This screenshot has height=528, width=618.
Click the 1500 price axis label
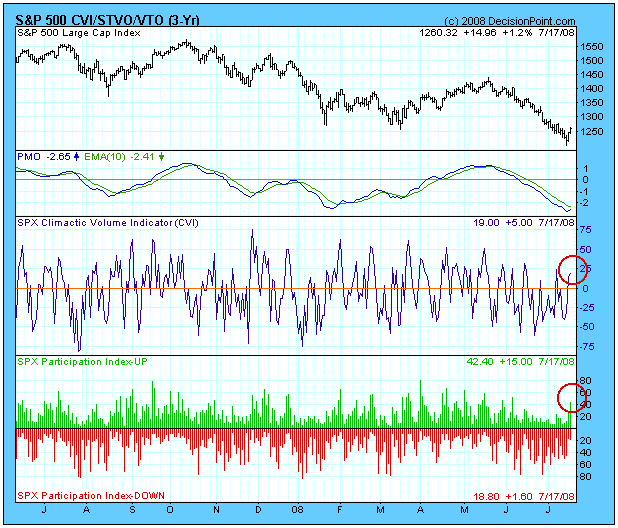coord(592,61)
